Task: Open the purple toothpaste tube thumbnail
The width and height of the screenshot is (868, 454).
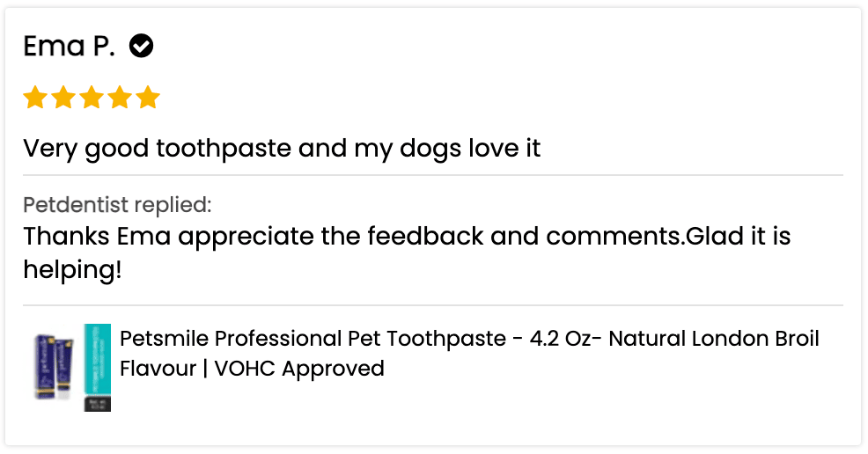Action: click(x=55, y=366)
